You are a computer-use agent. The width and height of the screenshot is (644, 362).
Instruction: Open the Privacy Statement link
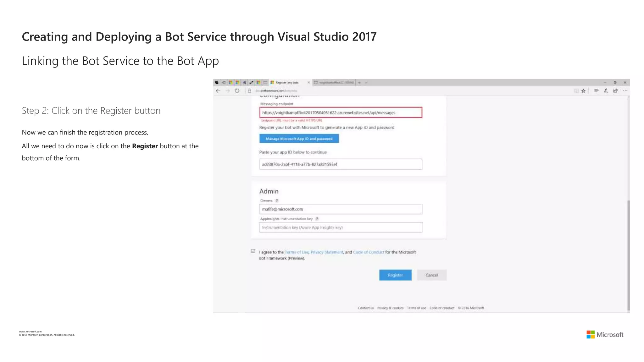327,252
